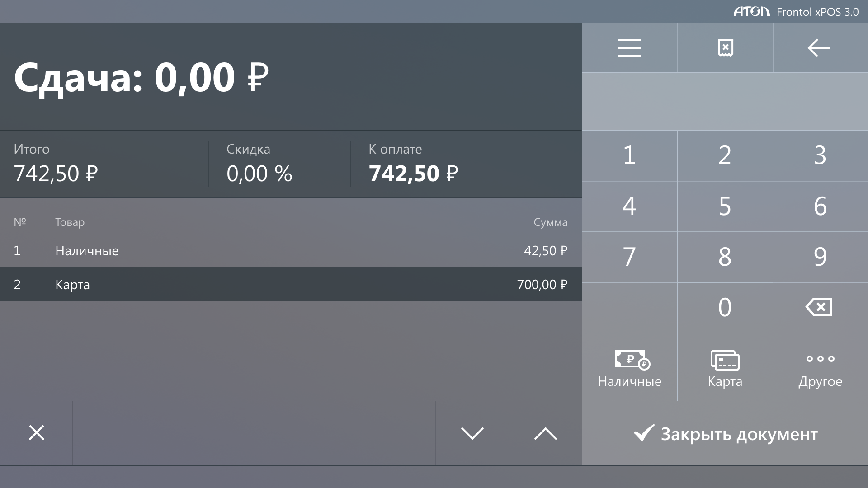Viewport: 868px width, 488px height.
Task: Go back with the left arrow
Action: (819, 48)
